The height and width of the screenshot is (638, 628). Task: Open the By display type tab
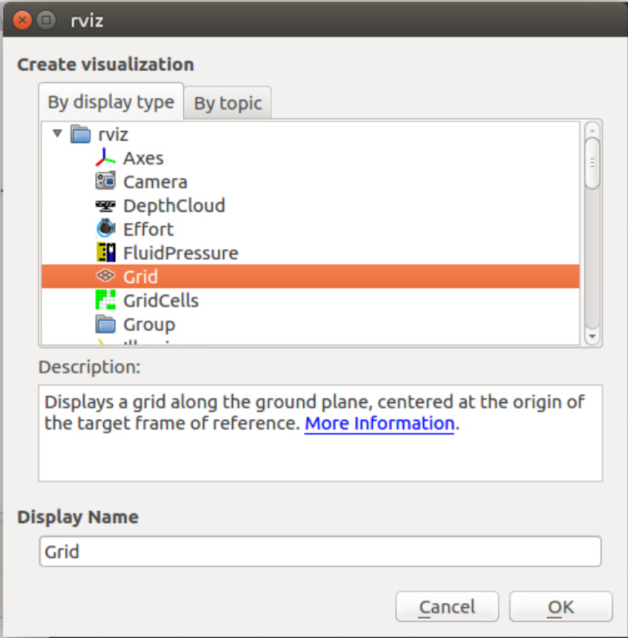click(x=111, y=101)
